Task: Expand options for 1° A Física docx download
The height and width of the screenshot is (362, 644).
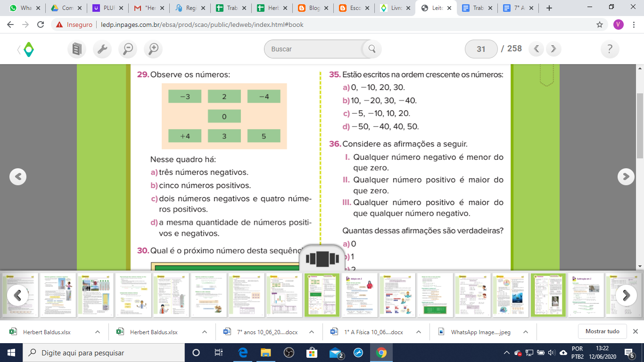Action: pos(419,332)
